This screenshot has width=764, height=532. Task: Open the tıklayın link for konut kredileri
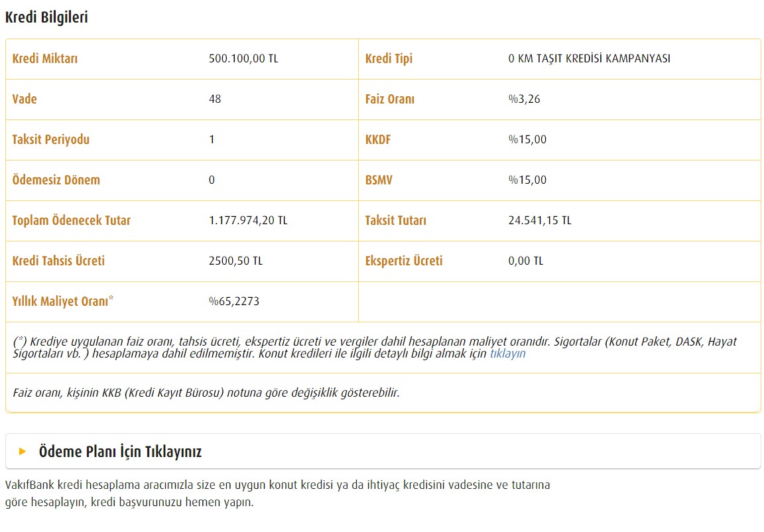tap(507, 354)
